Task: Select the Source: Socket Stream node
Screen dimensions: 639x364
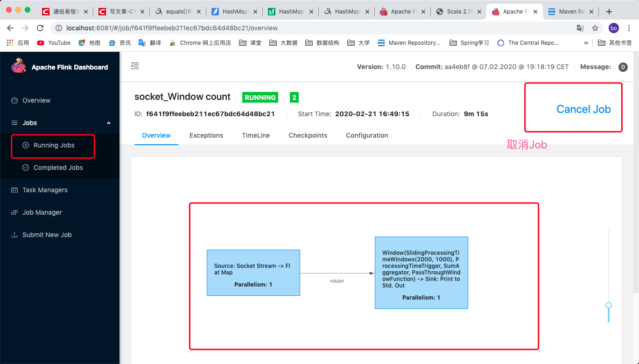Action: pyautogui.click(x=253, y=273)
